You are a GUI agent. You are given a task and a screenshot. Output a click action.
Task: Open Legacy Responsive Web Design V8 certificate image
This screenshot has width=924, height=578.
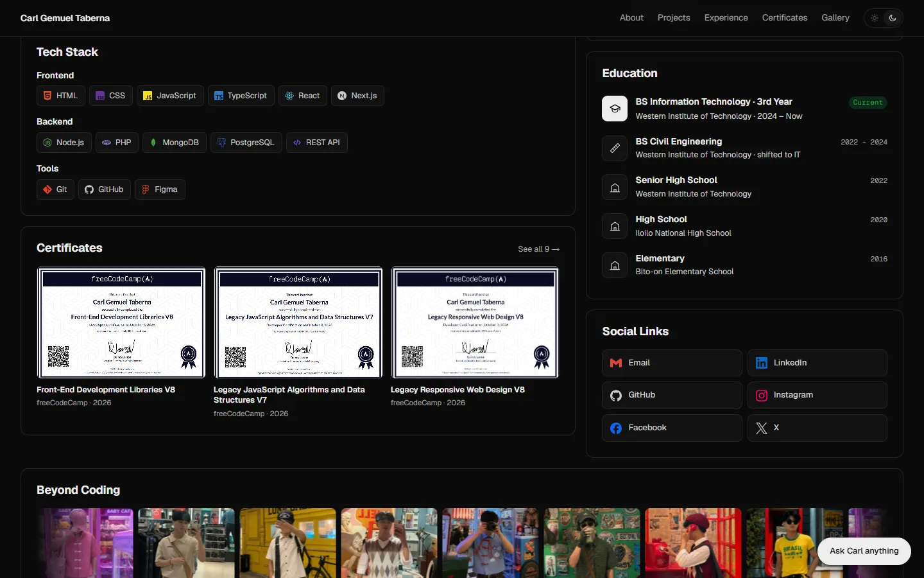click(475, 322)
